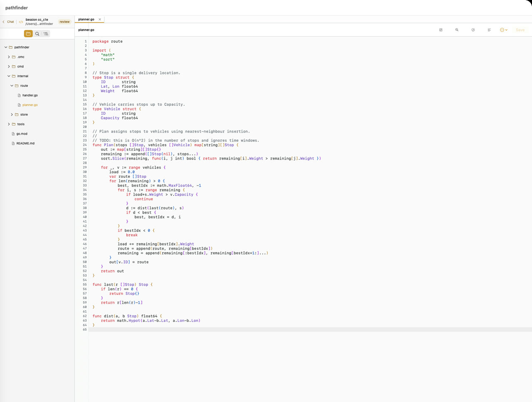Click the pathfinder window title
532x402 pixels.
(x=17, y=8)
